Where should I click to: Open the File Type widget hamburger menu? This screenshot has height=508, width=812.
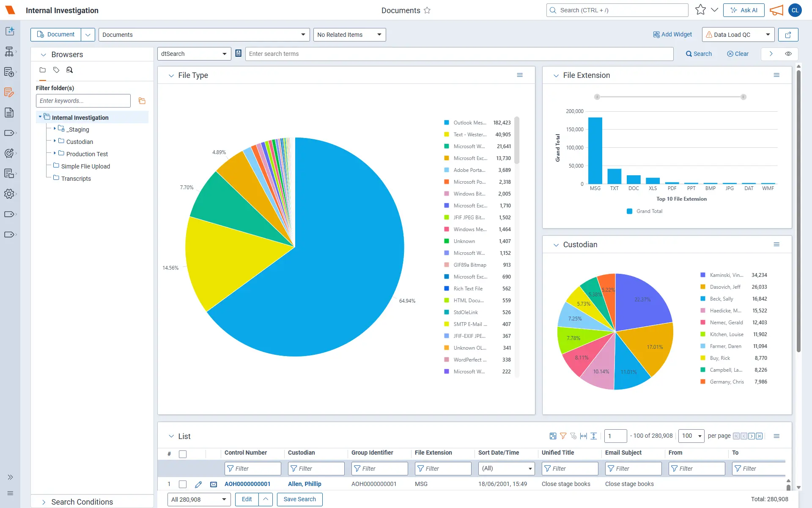click(x=520, y=75)
